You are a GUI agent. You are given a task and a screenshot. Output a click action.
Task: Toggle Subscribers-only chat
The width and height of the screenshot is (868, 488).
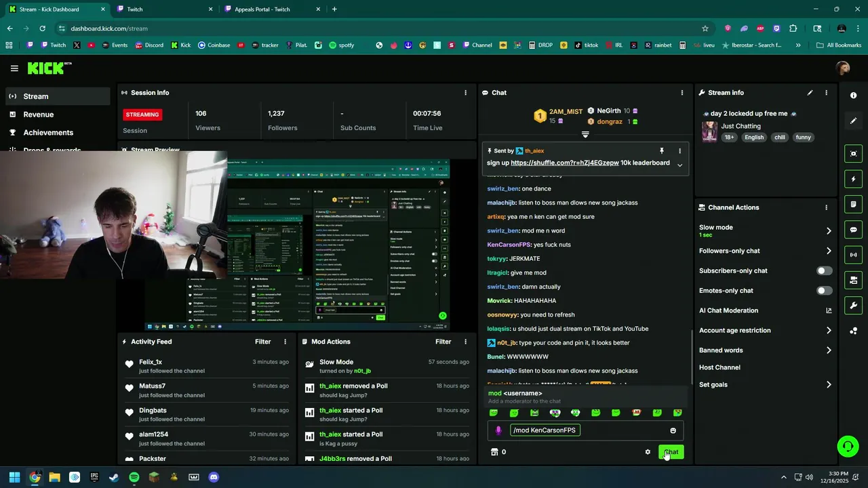tap(824, 270)
